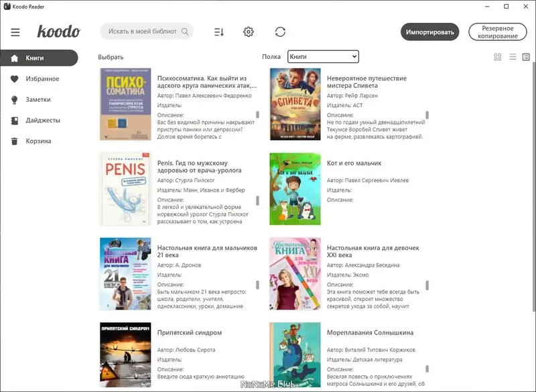Click author Стурла Пилског
The height and width of the screenshot is (392, 536).
click(195, 180)
